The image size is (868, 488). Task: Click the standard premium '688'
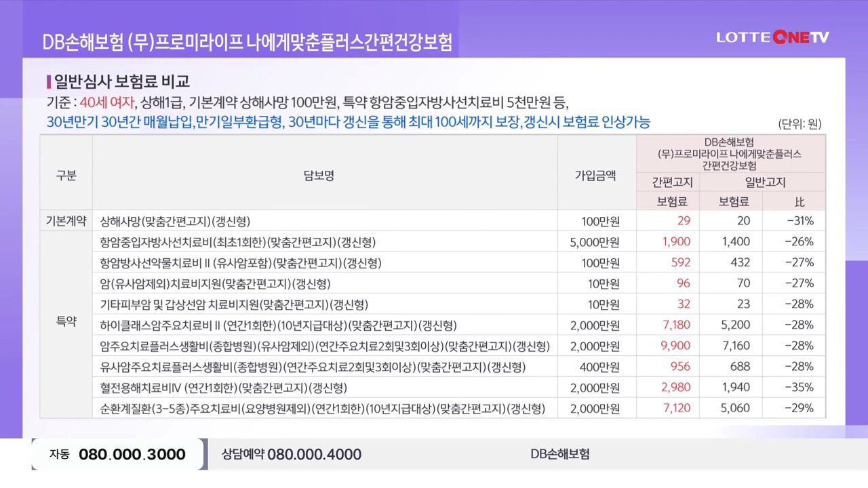(741, 367)
